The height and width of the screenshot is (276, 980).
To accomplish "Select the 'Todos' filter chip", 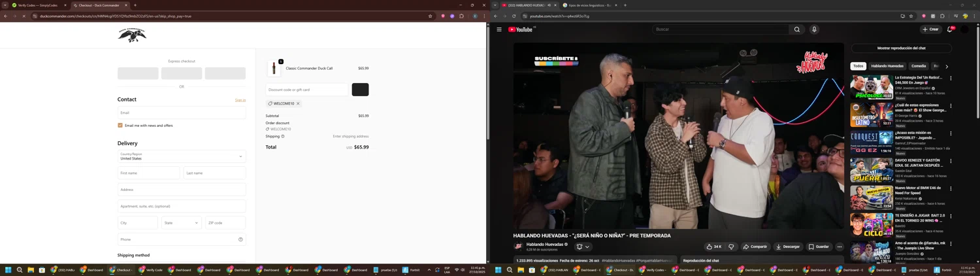I will (x=858, y=66).
